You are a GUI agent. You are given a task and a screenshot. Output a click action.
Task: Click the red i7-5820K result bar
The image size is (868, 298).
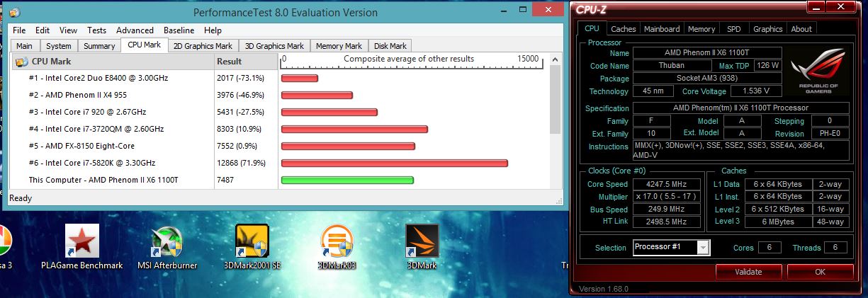click(x=395, y=164)
